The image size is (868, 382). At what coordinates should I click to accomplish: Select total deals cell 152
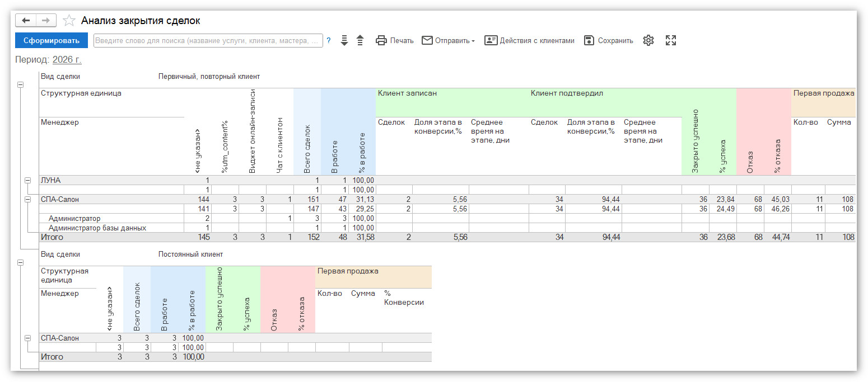[x=307, y=237]
